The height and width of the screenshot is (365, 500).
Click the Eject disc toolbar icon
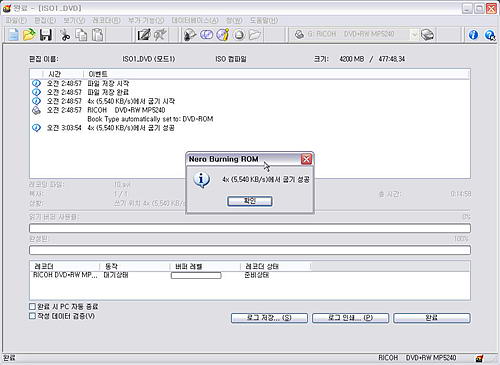pos(239,35)
